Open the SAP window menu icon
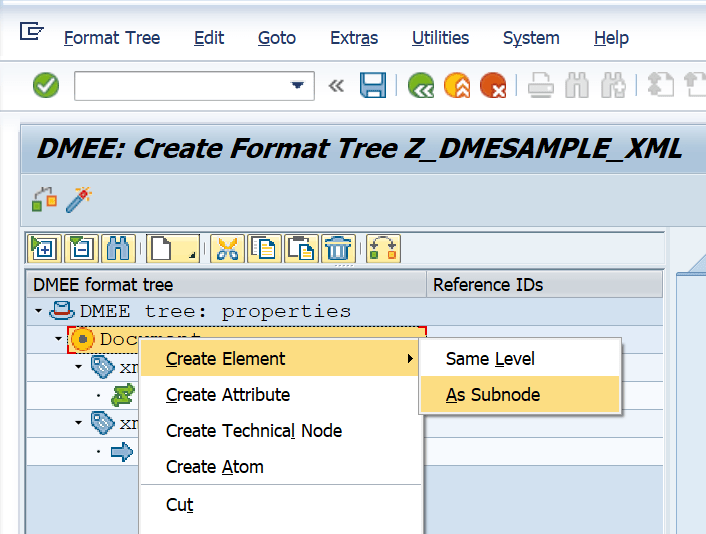 click(32, 32)
